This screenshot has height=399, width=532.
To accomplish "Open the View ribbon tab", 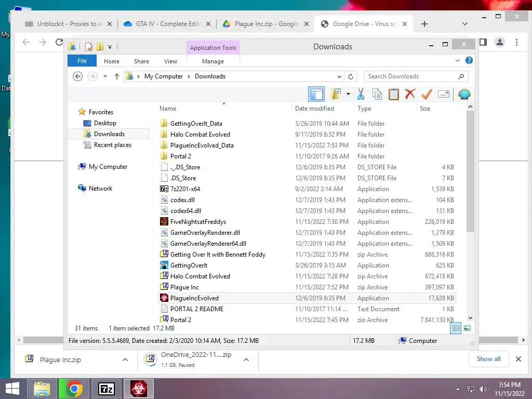I will point(170,61).
